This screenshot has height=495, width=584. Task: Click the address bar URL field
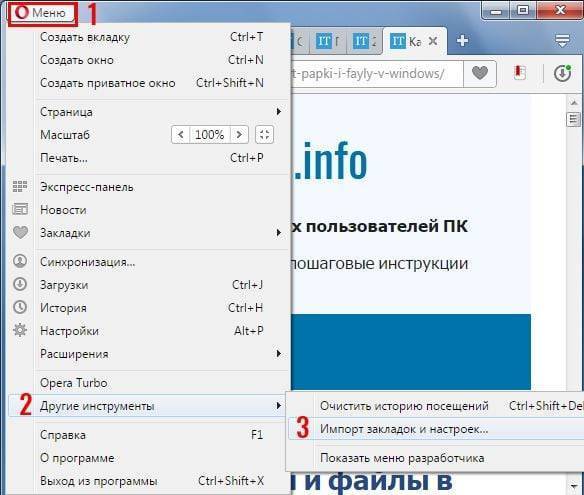pos(377,73)
